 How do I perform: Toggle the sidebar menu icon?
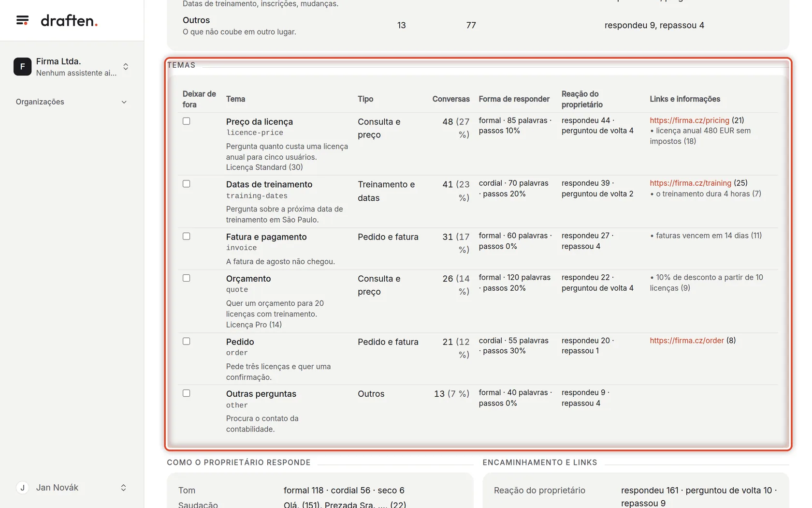click(22, 20)
